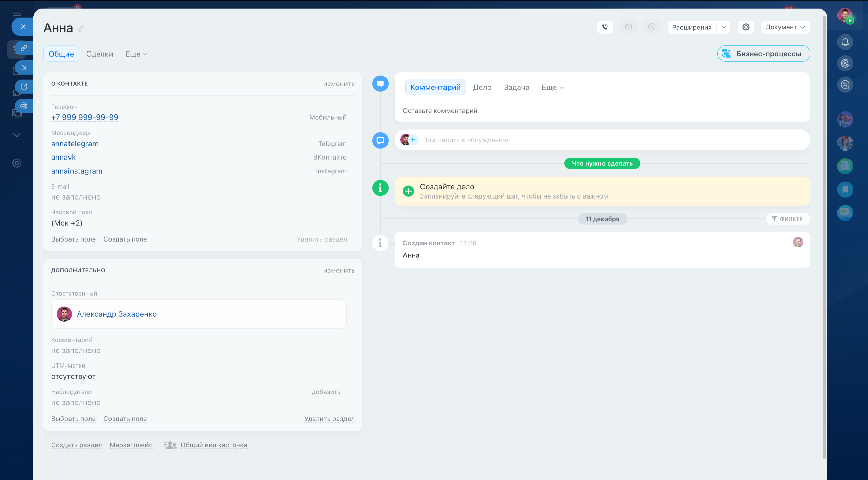Screen dimensions: 868x480
Task: Open the print icon on side tab
Action: [x=24, y=106]
